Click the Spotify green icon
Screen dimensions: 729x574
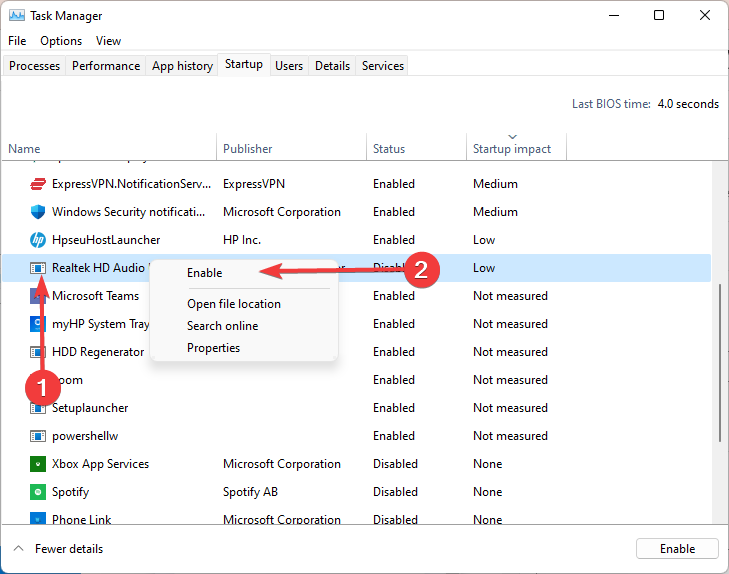point(38,492)
